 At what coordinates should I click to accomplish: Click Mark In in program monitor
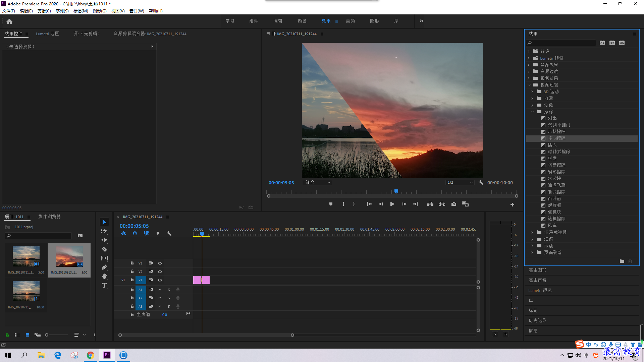tap(343, 204)
